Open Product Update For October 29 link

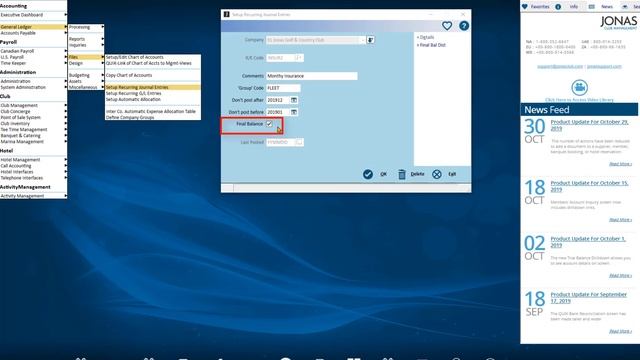pos(589,125)
